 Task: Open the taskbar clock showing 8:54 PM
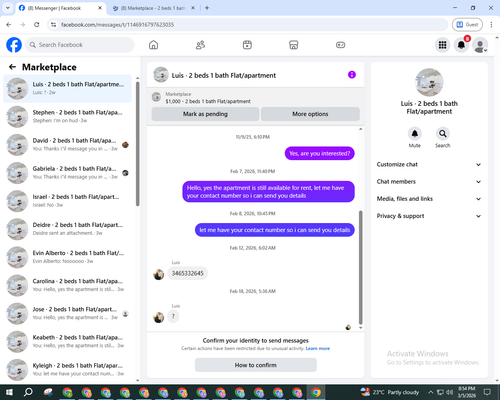pos(467,392)
